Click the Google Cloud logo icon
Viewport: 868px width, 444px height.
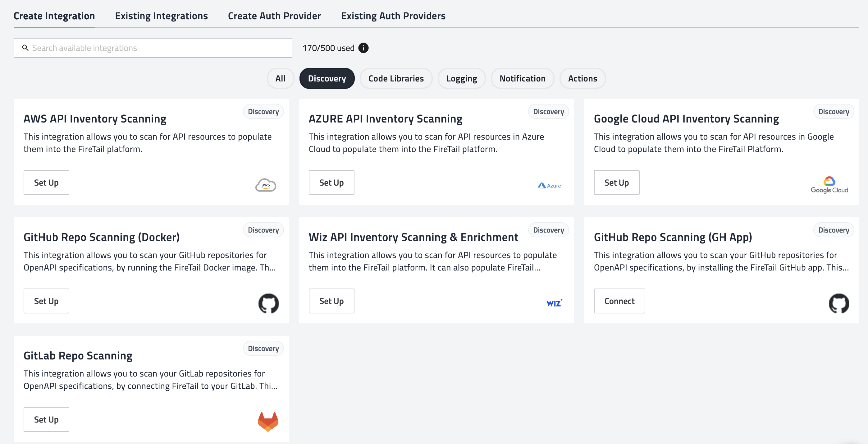pos(829,185)
